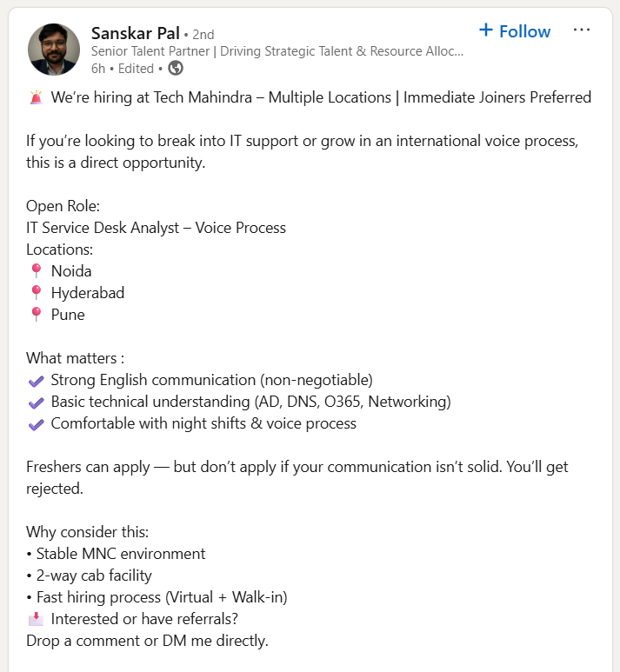Follow Sanskar Pal
The height and width of the screenshot is (672, 620).
point(515,31)
